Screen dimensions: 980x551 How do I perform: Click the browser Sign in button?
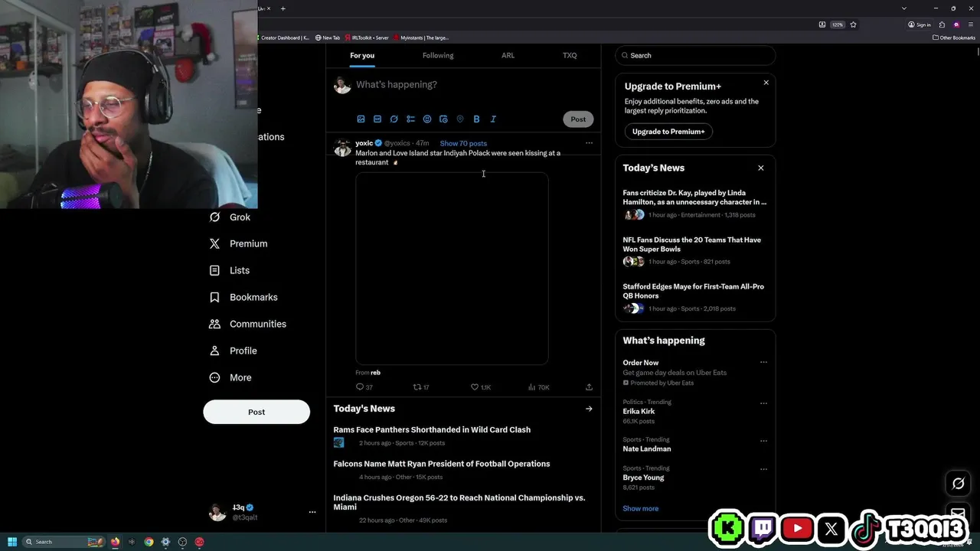pos(920,24)
